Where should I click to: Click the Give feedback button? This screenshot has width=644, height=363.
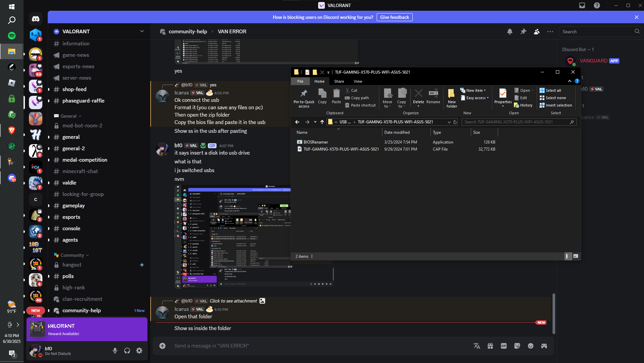tap(394, 17)
